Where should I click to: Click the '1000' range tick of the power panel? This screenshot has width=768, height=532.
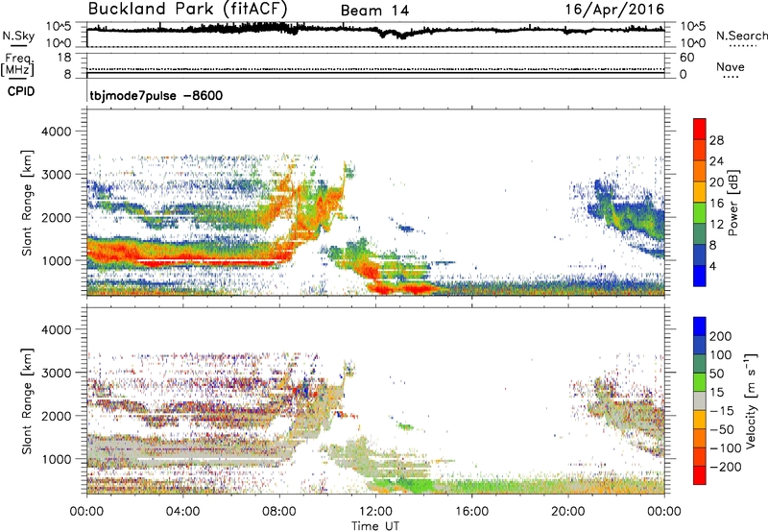pos(57,260)
